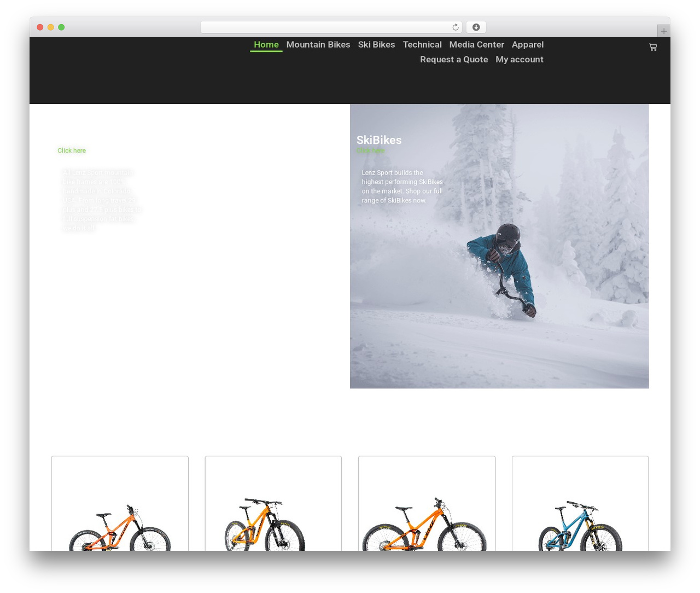The height and width of the screenshot is (593, 700).
Task: Follow the Click here link under SkiBikes
Action: [370, 150]
